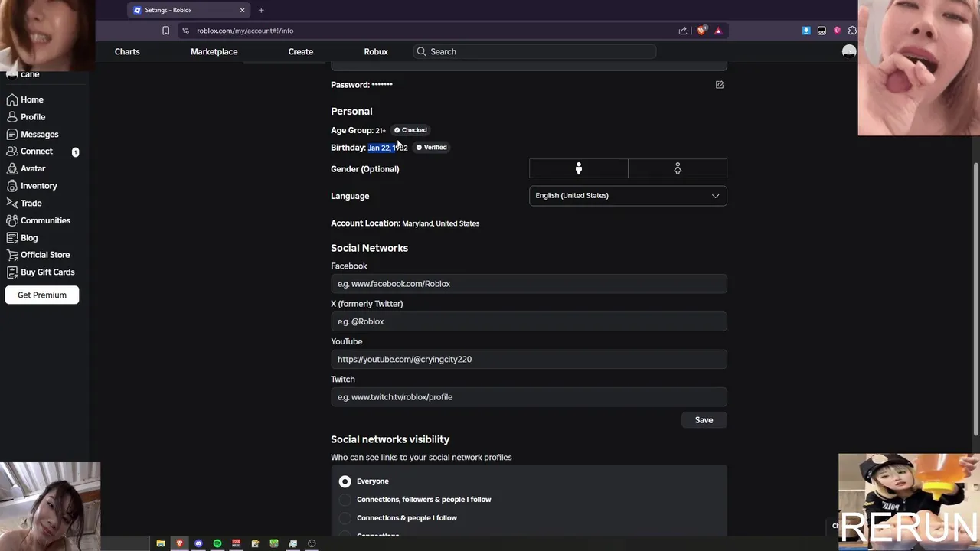The height and width of the screenshot is (551, 980).
Task: Click the Age Group 21+ text
Action: (358, 130)
